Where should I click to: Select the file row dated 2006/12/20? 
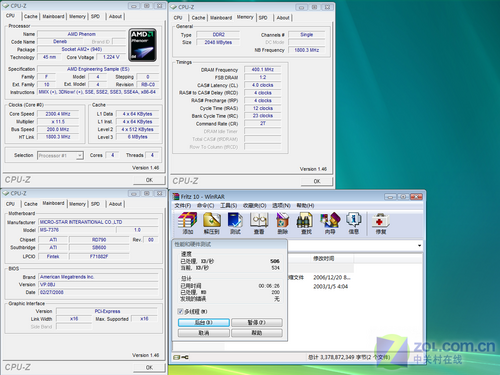click(320, 277)
